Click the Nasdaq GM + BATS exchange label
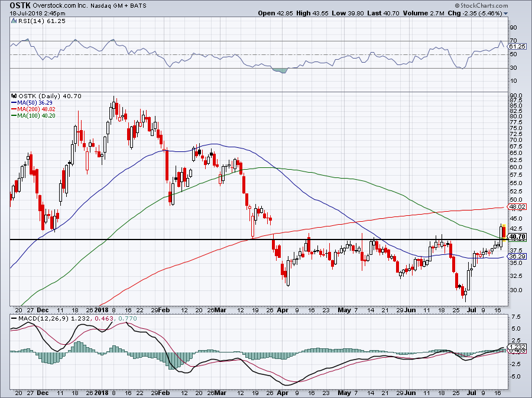 click(x=118, y=5)
